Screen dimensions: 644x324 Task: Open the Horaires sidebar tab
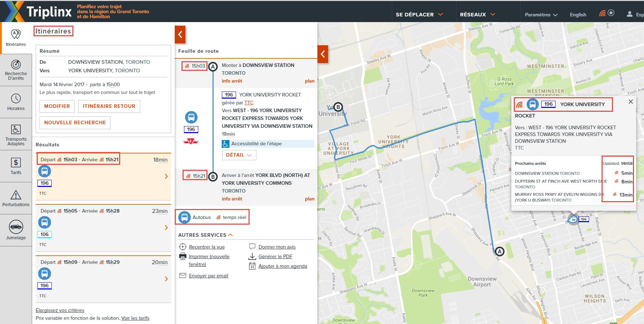pyautogui.click(x=16, y=102)
